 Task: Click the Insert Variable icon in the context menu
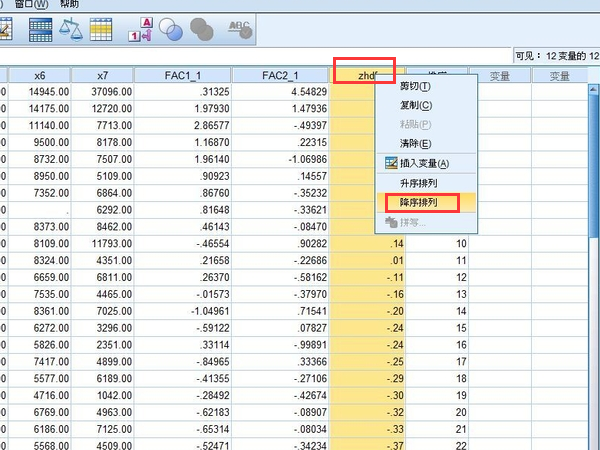pos(391,163)
